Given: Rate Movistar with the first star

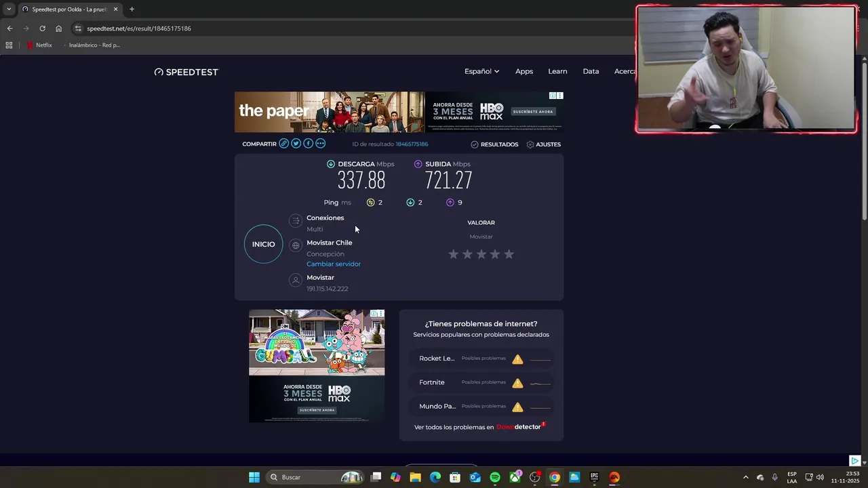Looking at the screenshot, I should [x=453, y=254].
